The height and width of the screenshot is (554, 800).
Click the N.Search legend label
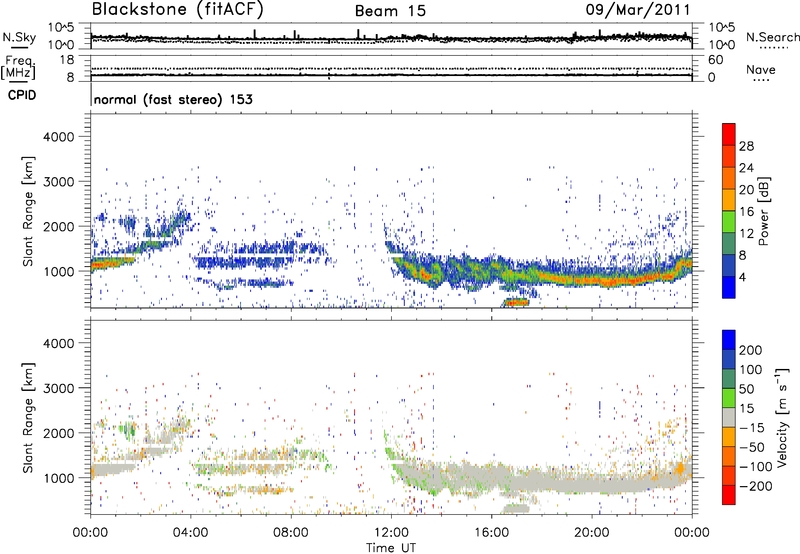(x=772, y=37)
